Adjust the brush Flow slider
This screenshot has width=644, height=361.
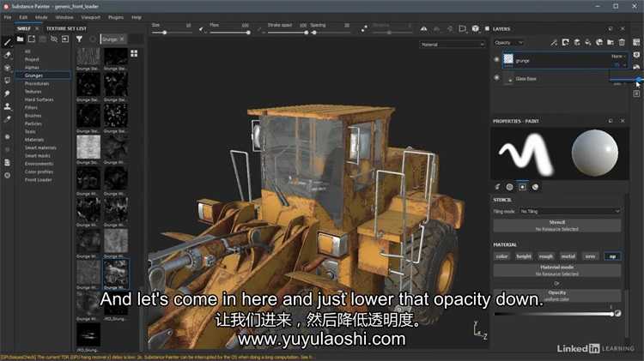229,33
